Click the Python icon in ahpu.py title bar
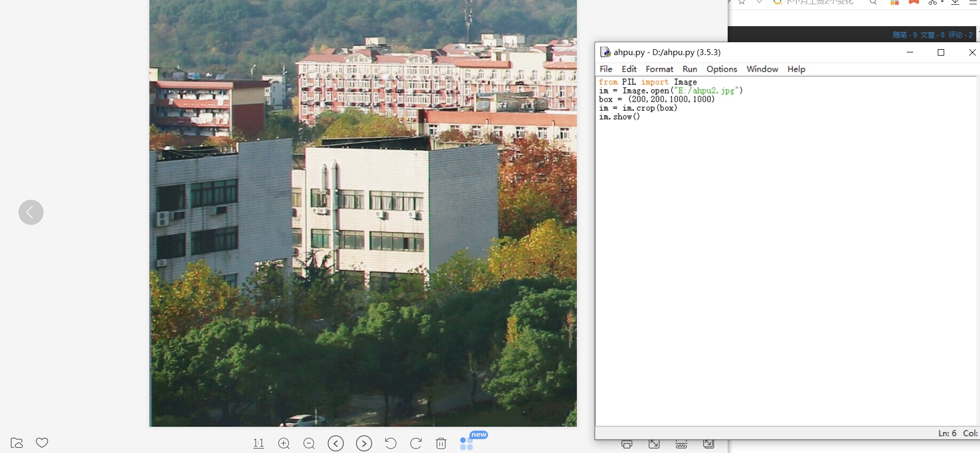Image resolution: width=980 pixels, height=453 pixels. 605,52
